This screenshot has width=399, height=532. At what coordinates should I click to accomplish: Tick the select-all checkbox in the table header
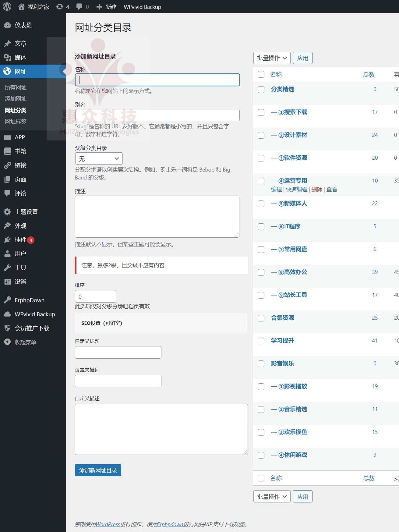[x=261, y=74]
